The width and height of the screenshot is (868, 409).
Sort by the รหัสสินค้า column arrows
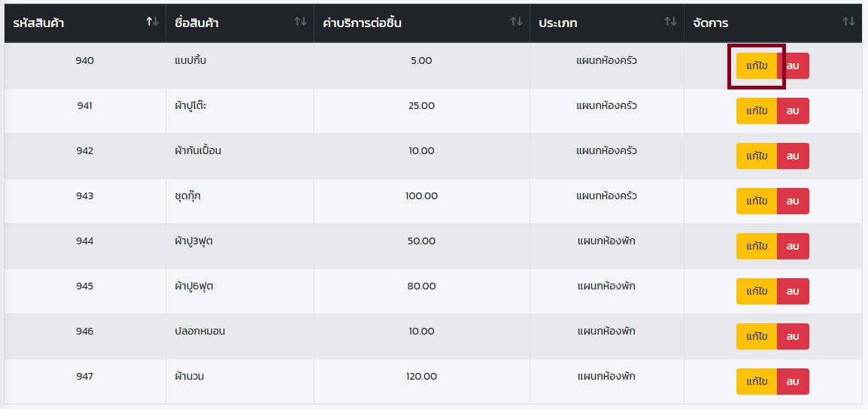(153, 22)
